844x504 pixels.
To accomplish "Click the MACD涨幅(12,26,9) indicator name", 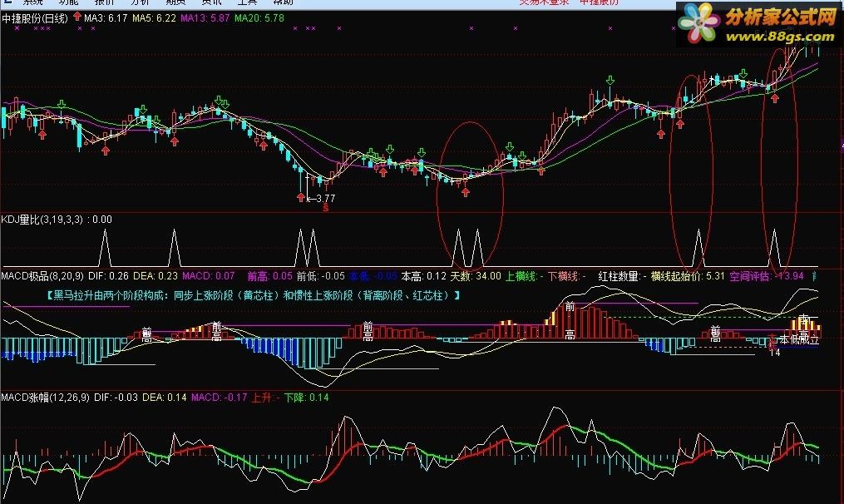I will pos(45,398).
